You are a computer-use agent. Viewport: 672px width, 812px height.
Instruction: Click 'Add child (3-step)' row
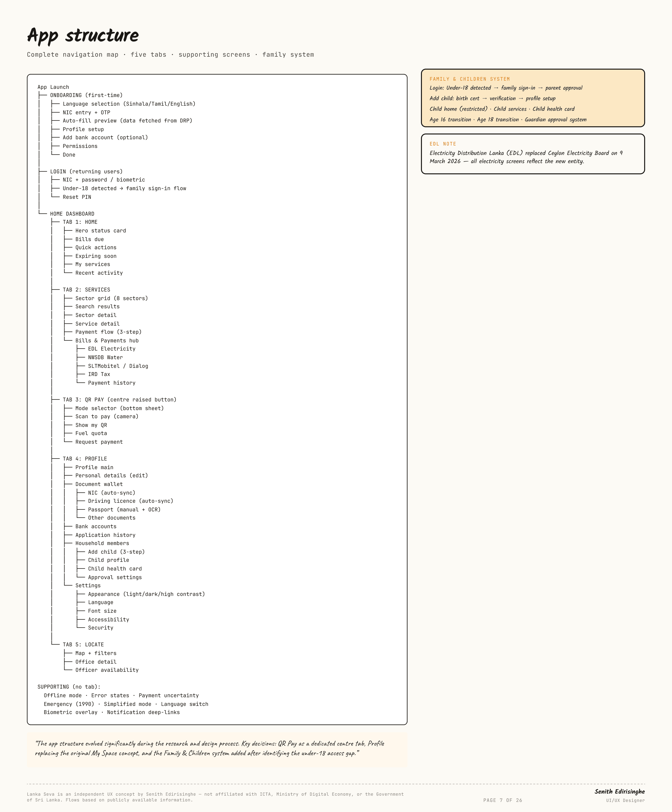pyautogui.click(x=116, y=552)
